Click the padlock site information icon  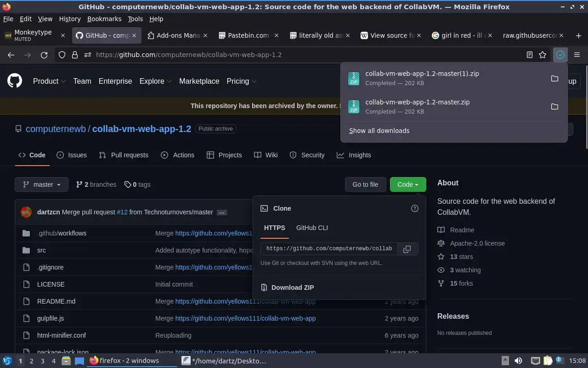coord(74,55)
